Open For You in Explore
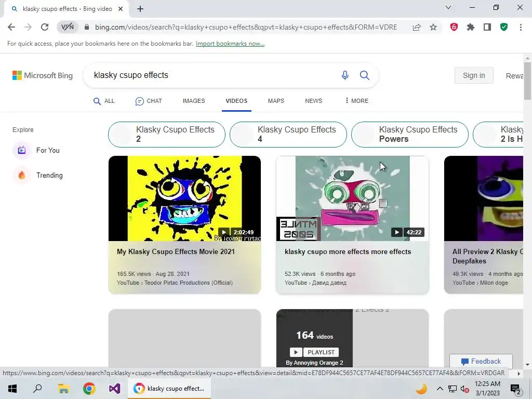 click(36, 150)
